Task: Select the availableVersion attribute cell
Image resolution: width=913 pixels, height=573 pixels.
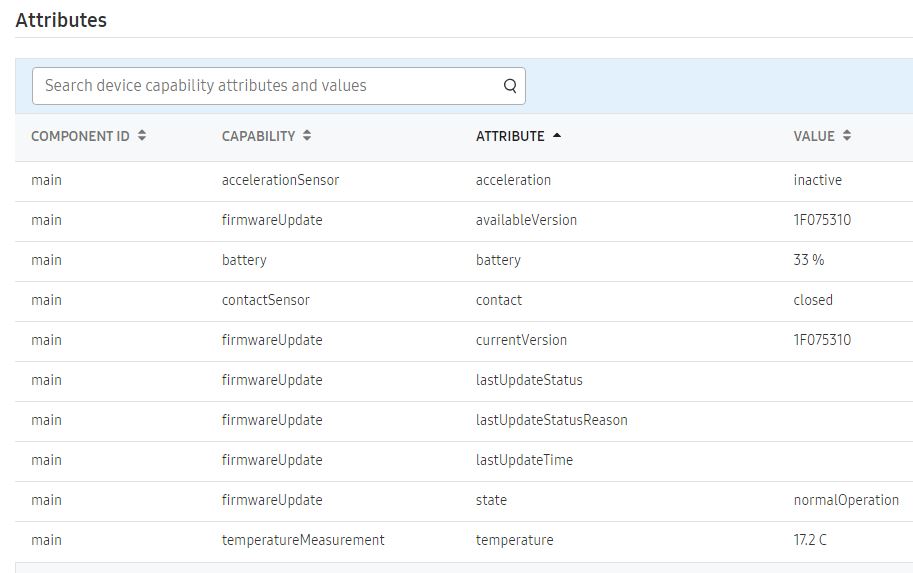Action: tap(526, 220)
